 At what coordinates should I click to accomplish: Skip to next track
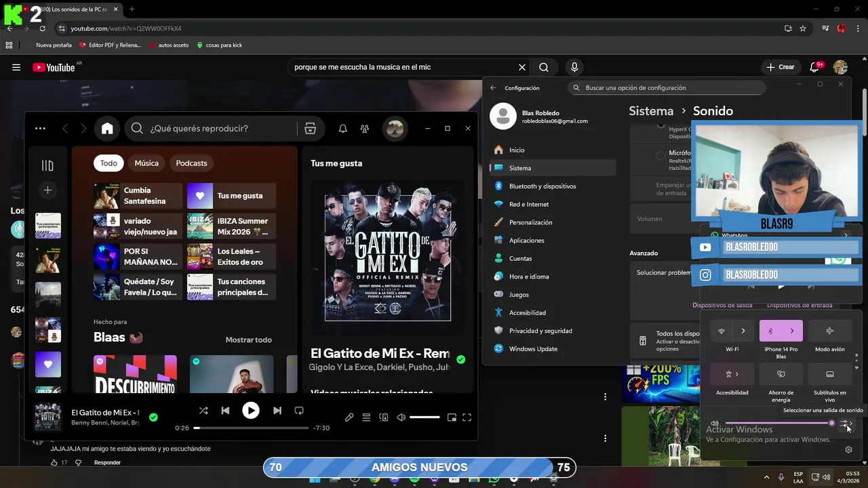[x=277, y=410]
